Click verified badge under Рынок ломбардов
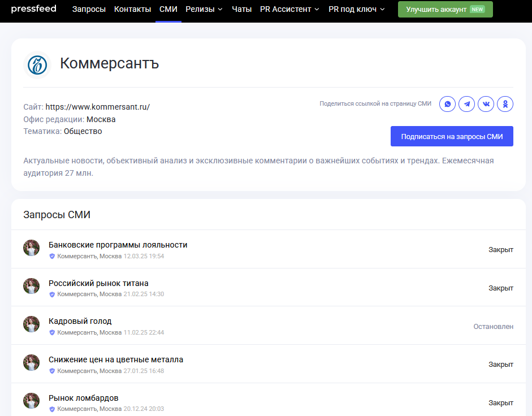 click(52, 409)
